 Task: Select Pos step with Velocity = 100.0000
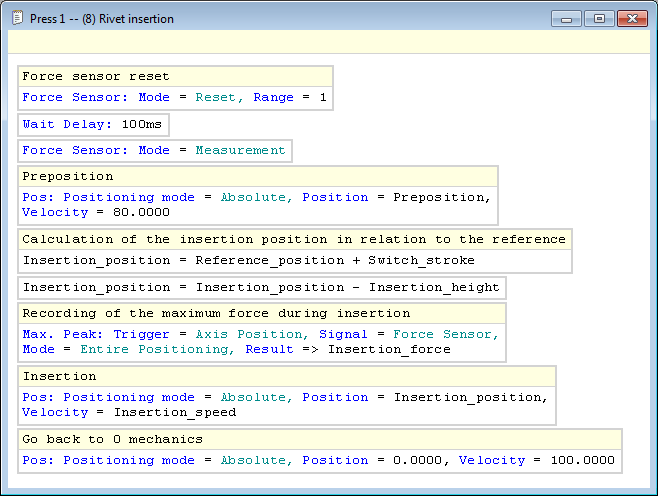[320, 461]
